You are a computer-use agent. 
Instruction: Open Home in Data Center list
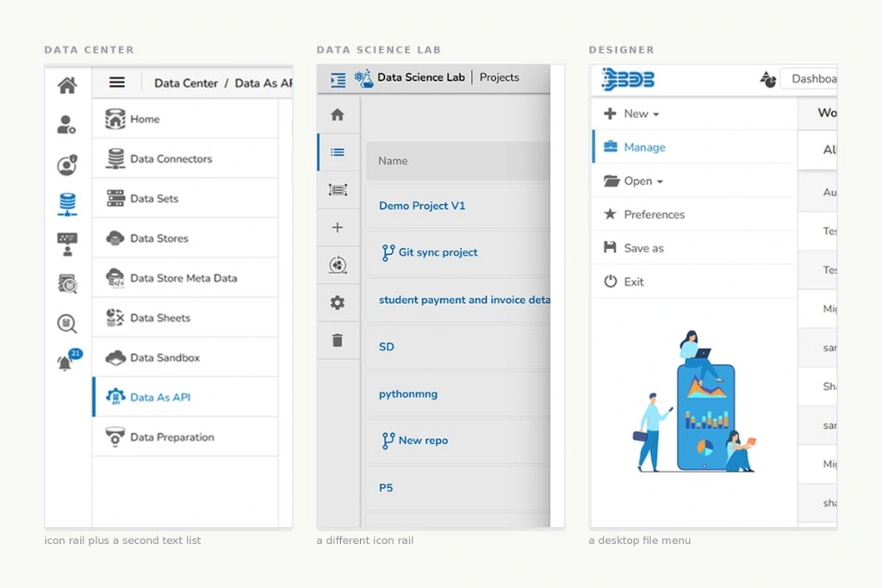(185, 119)
